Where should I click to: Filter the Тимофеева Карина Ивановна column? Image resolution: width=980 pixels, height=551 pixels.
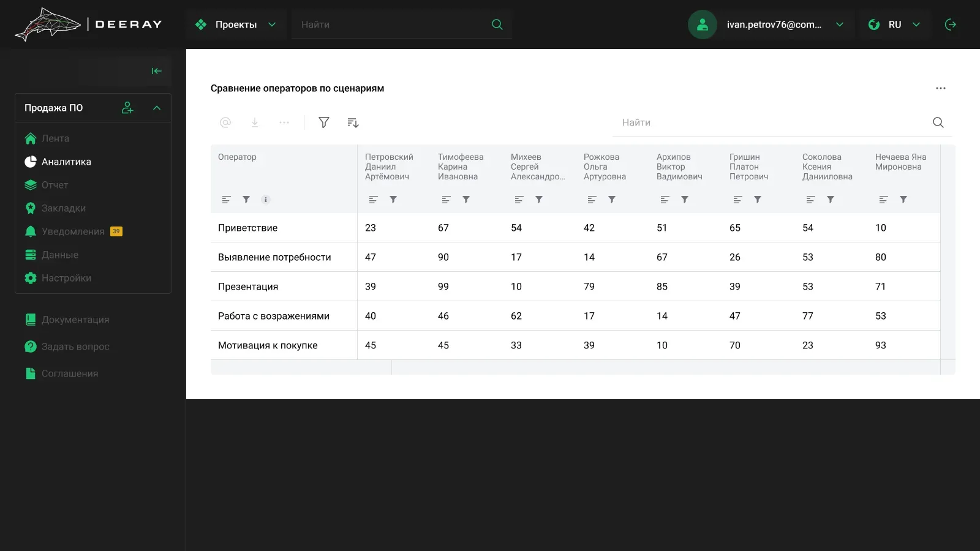pyautogui.click(x=466, y=200)
